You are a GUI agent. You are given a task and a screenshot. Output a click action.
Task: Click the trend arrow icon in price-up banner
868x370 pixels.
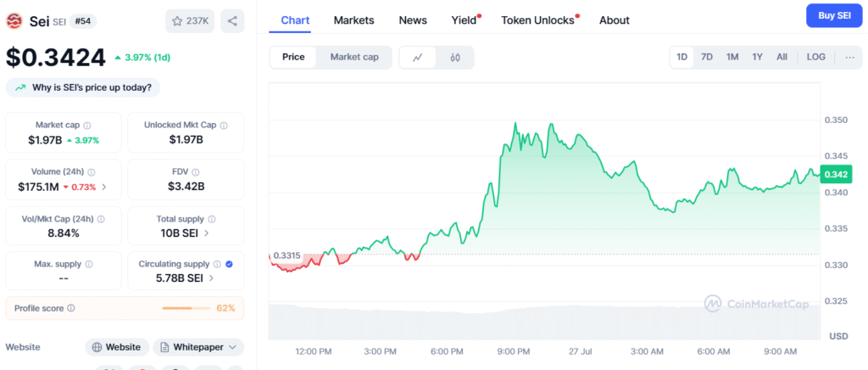(20, 87)
